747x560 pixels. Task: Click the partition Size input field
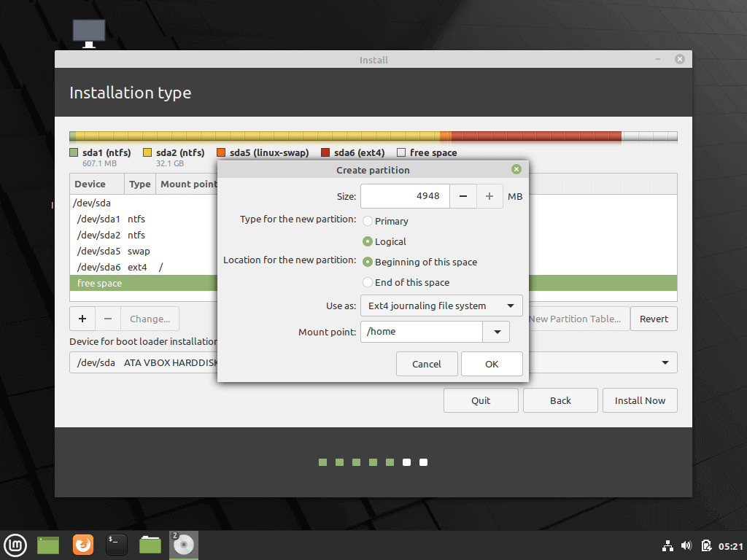pyautogui.click(x=405, y=196)
